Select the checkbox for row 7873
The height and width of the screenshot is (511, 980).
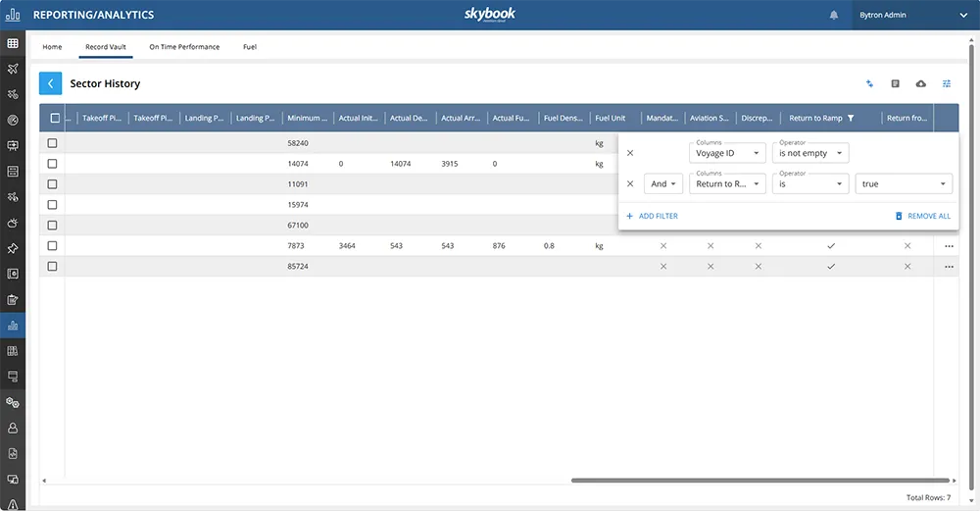tap(53, 246)
